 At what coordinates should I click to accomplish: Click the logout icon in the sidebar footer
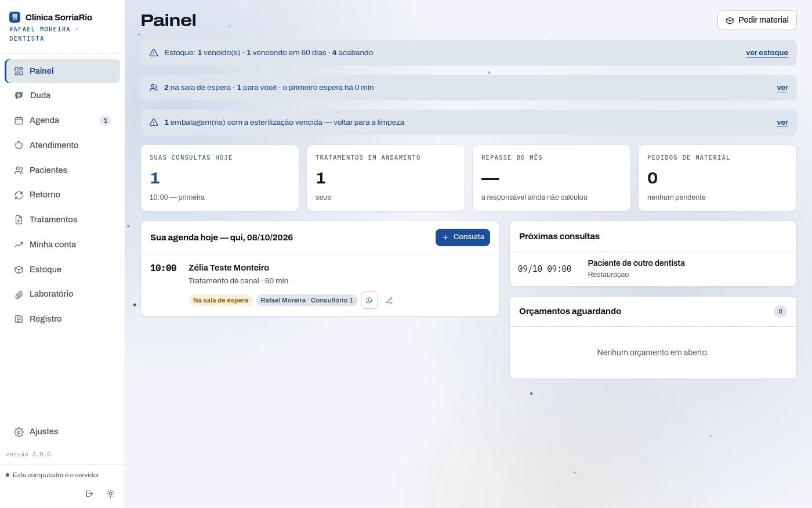[x=89, y=493]
